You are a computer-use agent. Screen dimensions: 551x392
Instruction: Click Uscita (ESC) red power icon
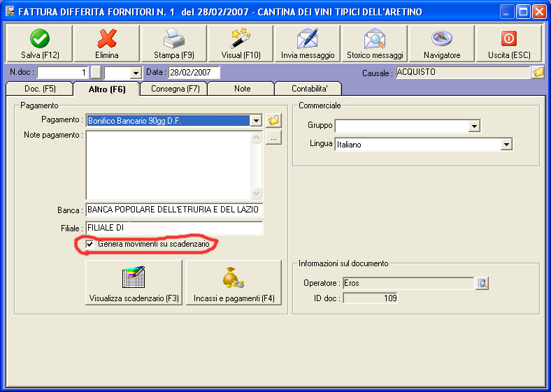(509, 38)
